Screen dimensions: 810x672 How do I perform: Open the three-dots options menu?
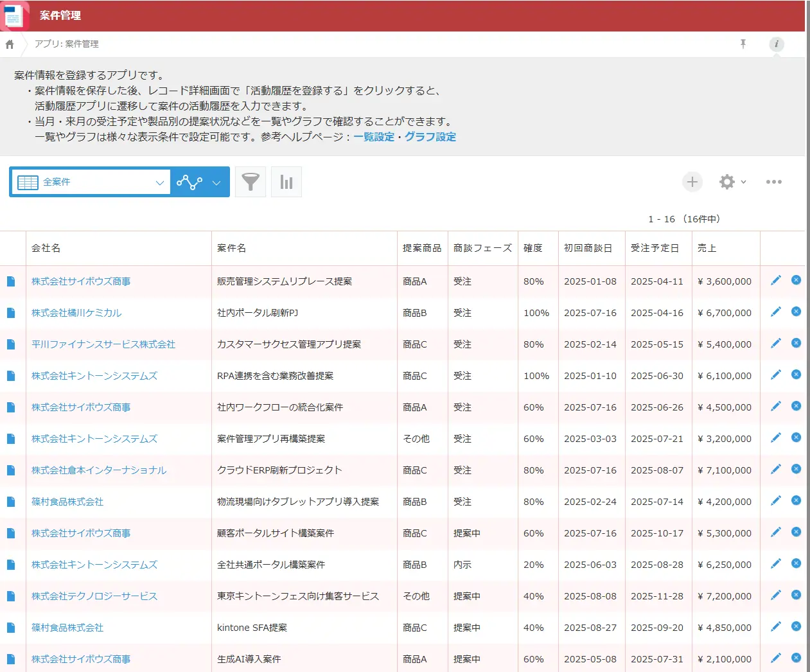coord(773,182)
